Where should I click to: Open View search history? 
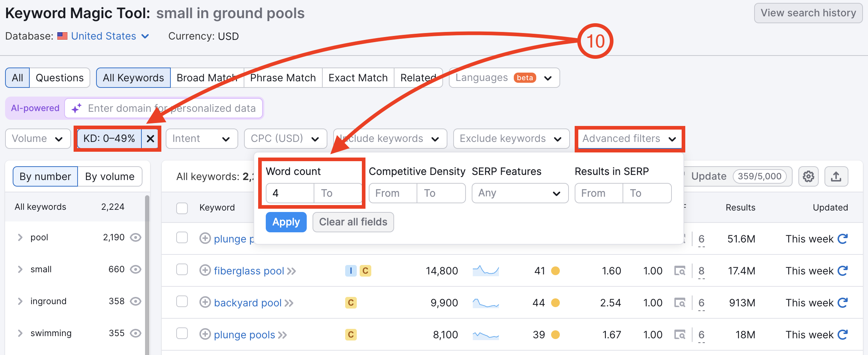808,13
